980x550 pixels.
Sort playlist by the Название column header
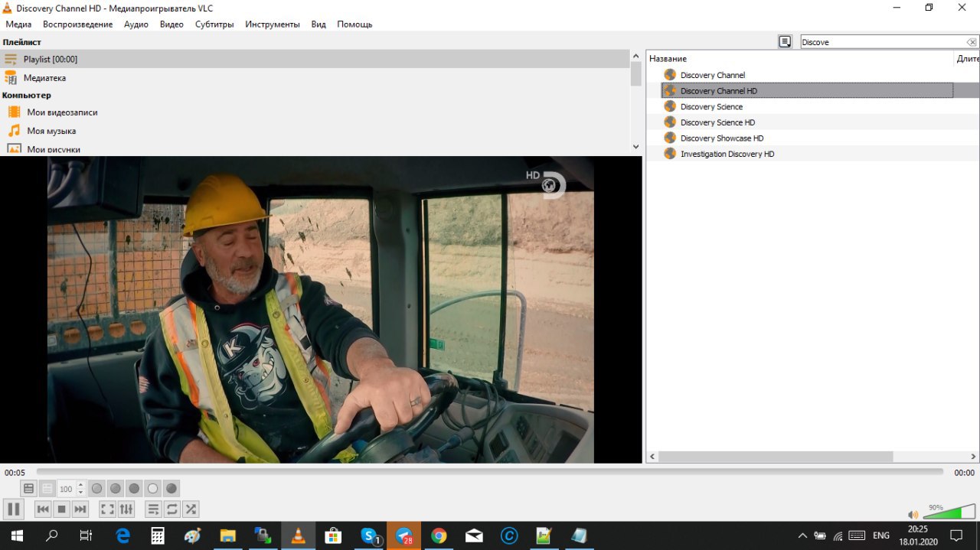coord(800,58)
